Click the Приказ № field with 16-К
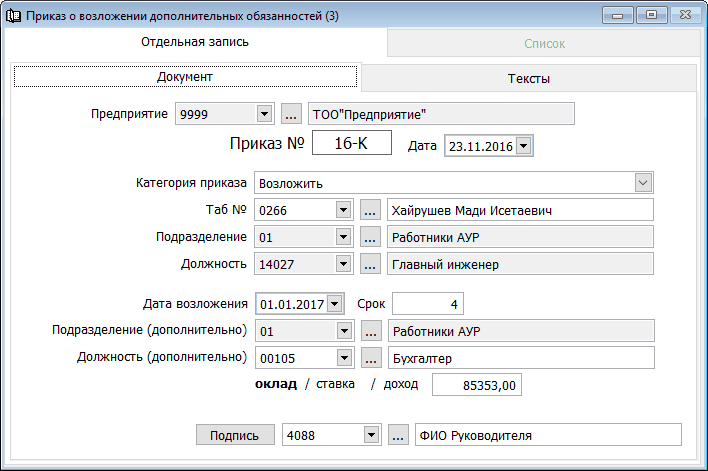Image resolution: width=708 pixels, height=471 pixels. (351, 143)
